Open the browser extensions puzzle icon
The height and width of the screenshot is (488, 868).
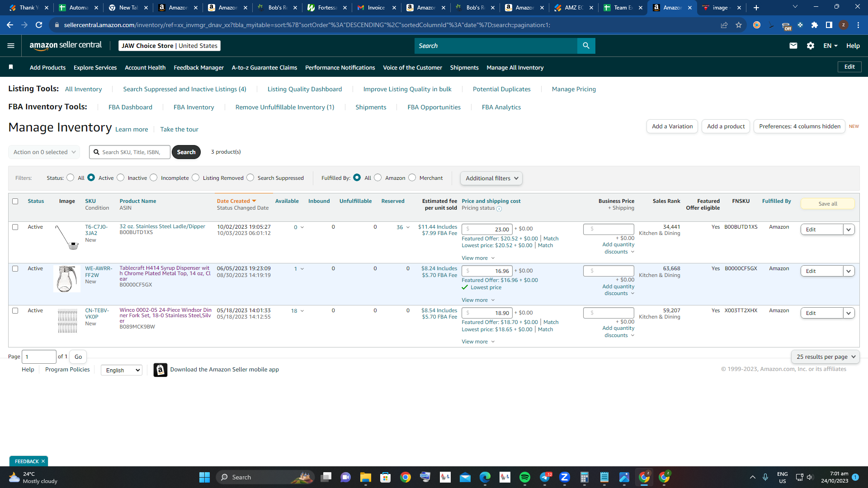(x=815, y=25)
